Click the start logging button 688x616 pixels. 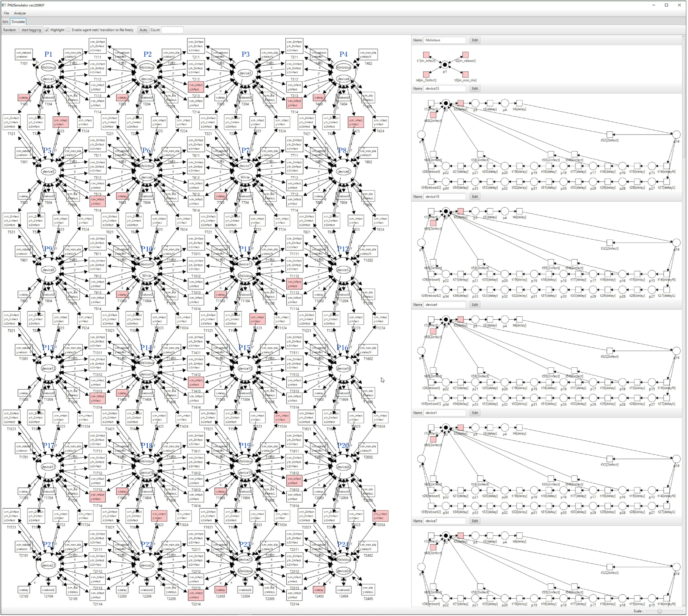tap(31, 30)
